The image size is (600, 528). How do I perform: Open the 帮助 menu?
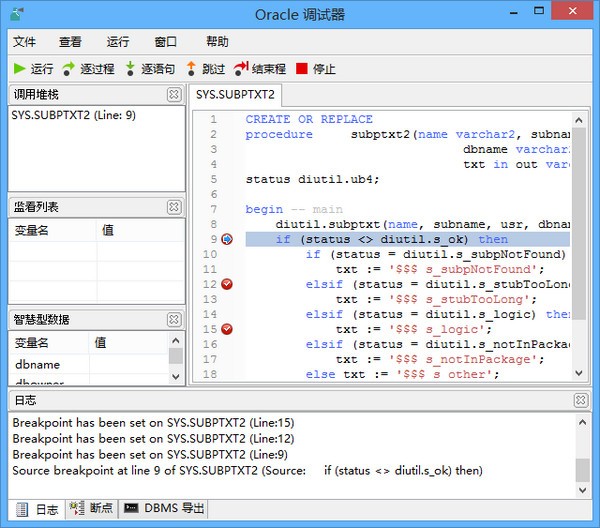coord(217,42)
